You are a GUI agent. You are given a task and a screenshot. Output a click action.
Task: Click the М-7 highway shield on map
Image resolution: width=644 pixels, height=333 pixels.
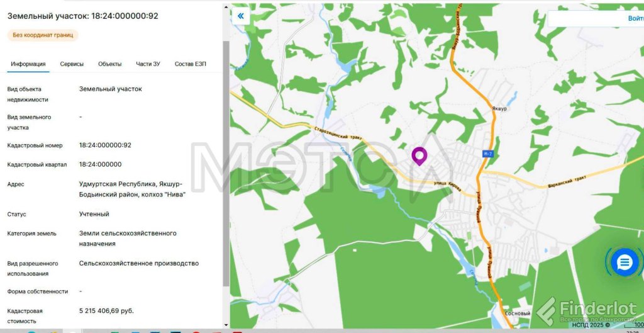click(x=488, y=154)
